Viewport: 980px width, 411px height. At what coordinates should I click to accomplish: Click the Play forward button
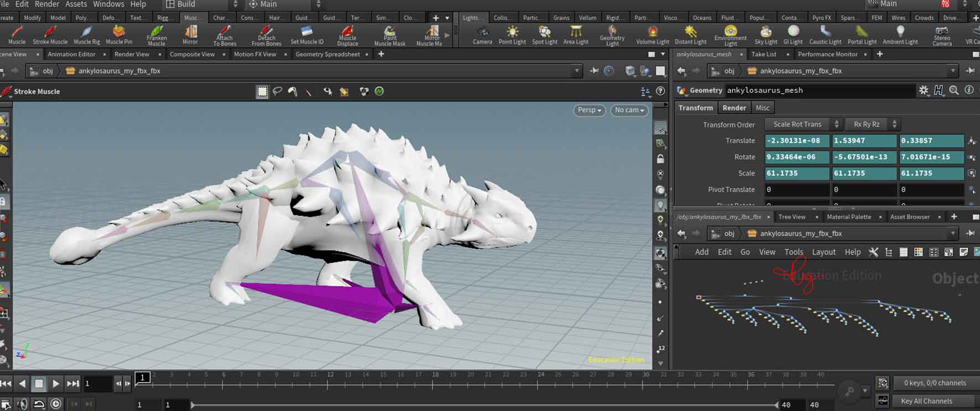[x=55, y=383]
